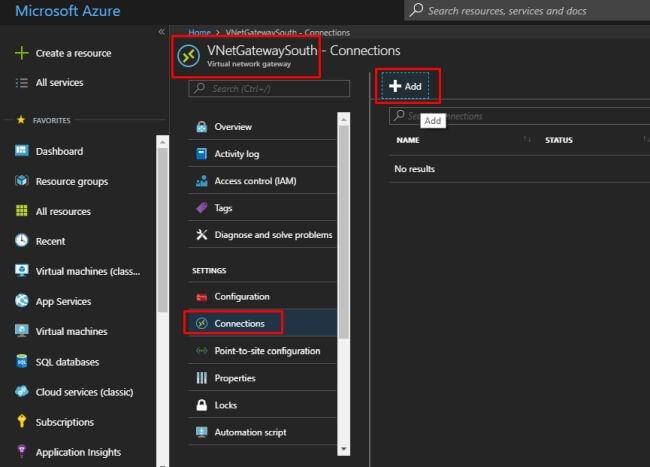Open All services link
The image size is (650, 467).
tap(59, 83)
